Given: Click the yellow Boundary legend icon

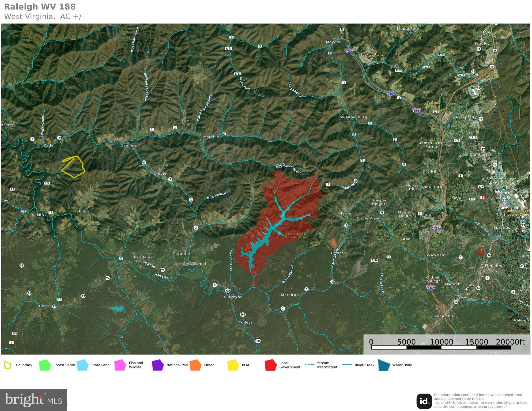Looking at the screenshot, I should click(8, 365).
